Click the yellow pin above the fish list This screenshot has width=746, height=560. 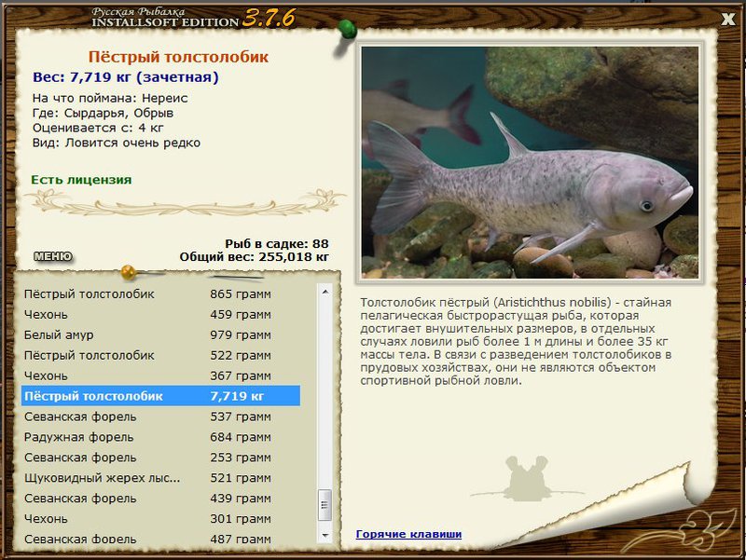130,273
